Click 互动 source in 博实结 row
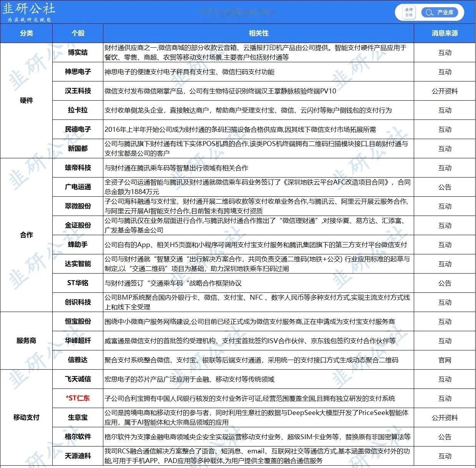 pyautogui.click(x=445, y=53)
